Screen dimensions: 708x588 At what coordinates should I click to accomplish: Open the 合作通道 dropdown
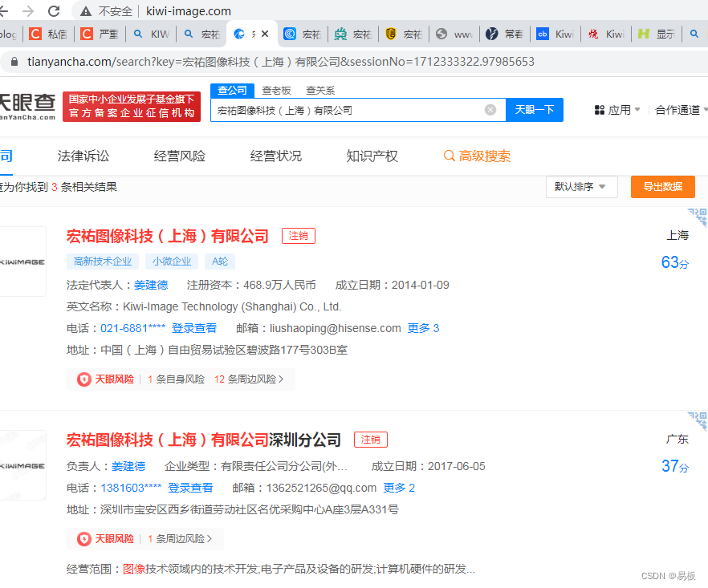coord(681,110)
